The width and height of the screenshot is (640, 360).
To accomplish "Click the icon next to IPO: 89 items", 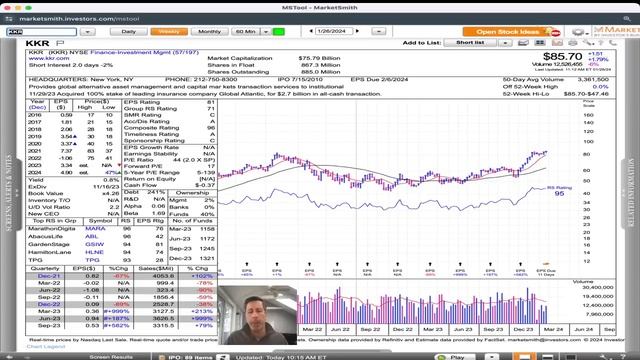I will [x=223, y=357].
